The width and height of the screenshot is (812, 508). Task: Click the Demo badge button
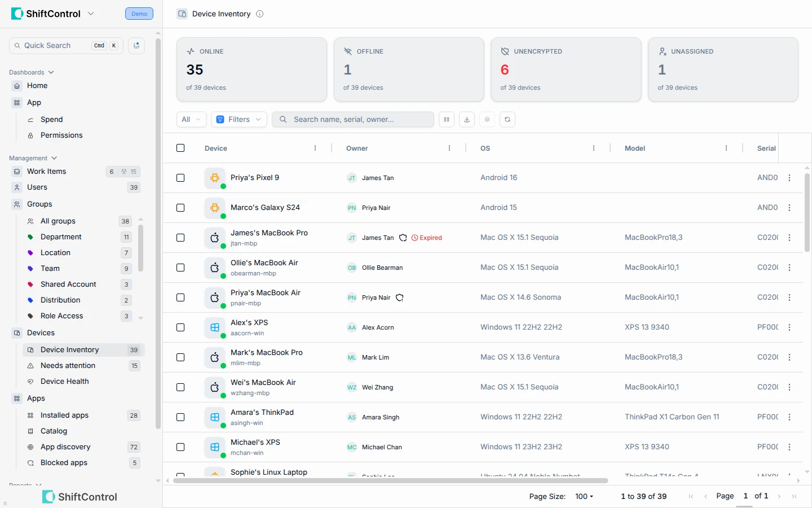tap(139, 14)
